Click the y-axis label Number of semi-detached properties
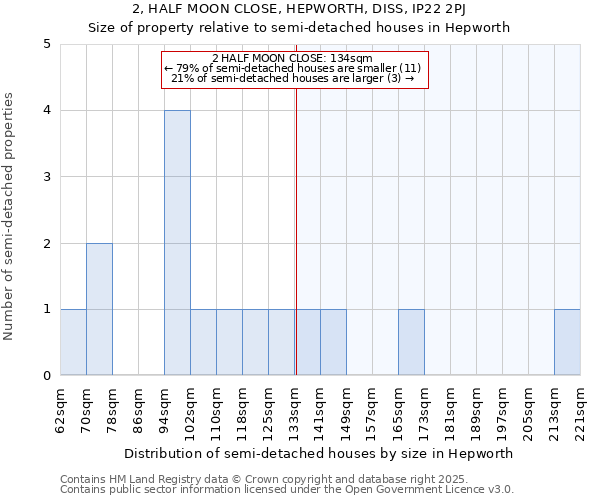The height and width of the screenshot is (500, 600). coord(10,216)
